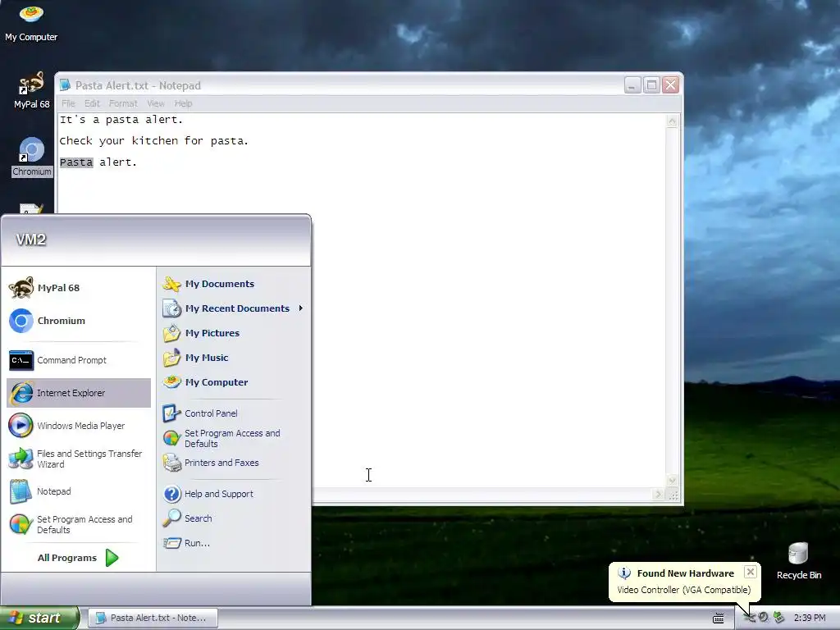Screen dimensions: 840x630
Task: Click the line "Check your kitchen for pasta."
Action: coord(153,141)
